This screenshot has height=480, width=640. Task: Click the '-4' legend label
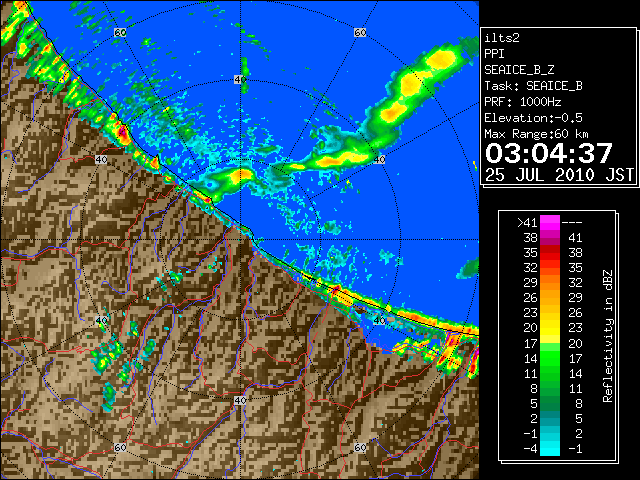point(530,449)
